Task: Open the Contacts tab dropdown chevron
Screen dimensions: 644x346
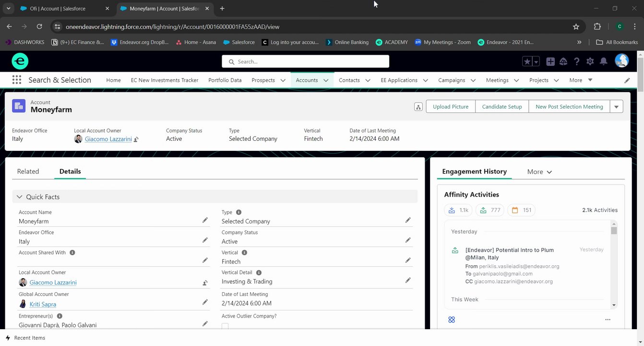Action: pyautogui.click(x=368, y=80)
